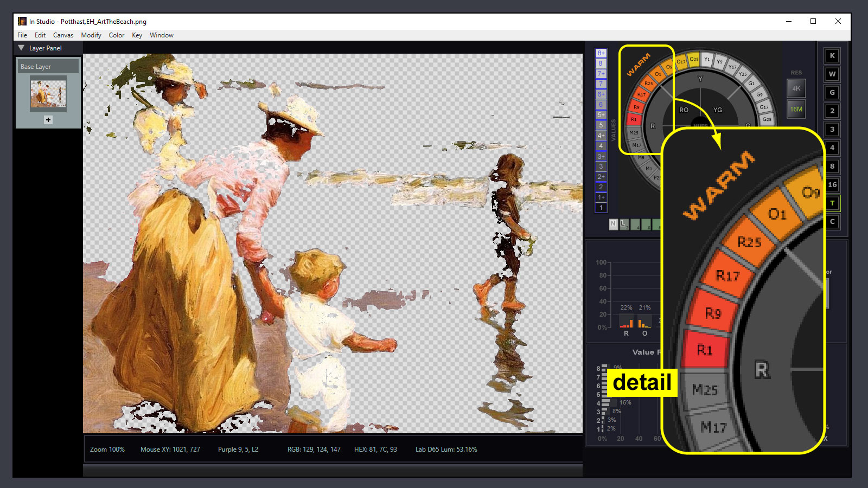Select the Y1 hue segment

707,59
